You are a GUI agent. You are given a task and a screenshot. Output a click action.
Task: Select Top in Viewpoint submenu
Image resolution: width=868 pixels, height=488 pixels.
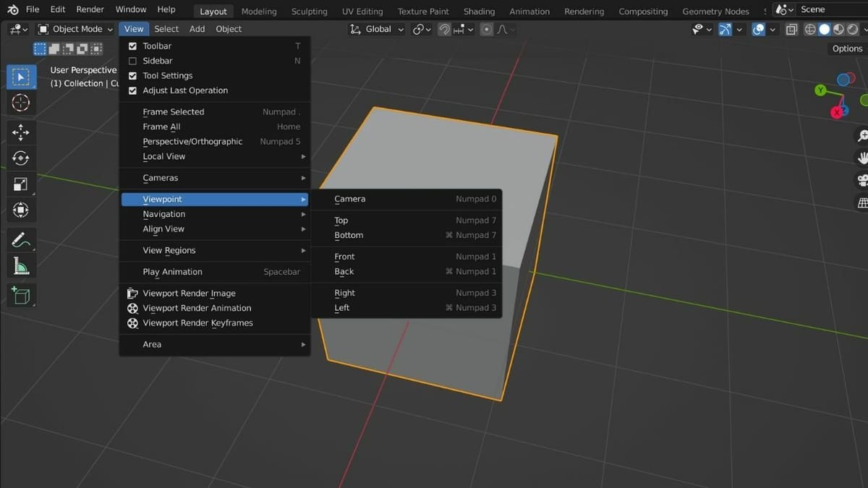click(x=407, y=221)
